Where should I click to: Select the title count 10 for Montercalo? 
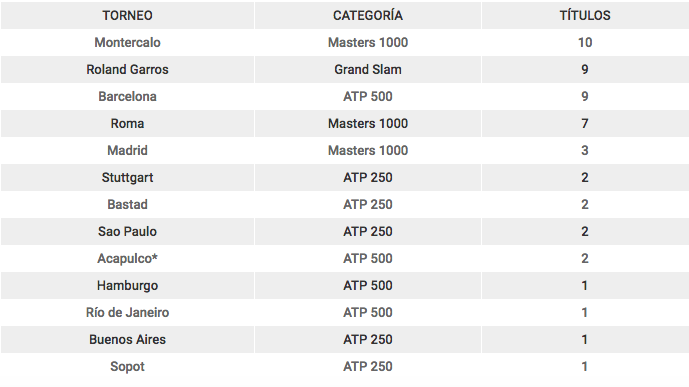(585, 43)
